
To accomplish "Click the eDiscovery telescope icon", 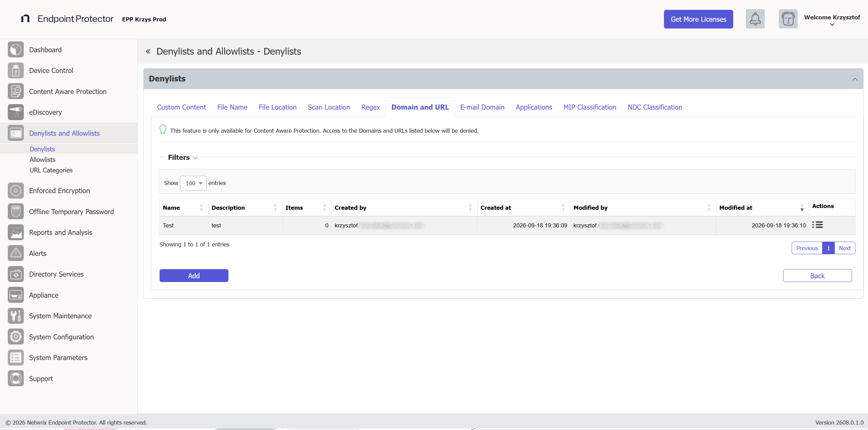I will tap(16, 112).
